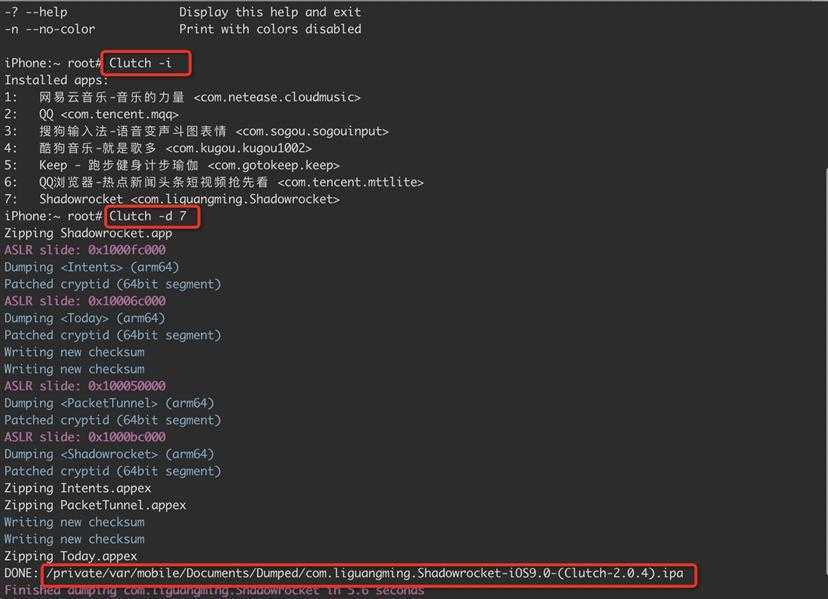The width and height of the screenshot is (828, 599).
Task: Select the com.gotokeep.keep bundle ID
Action: 274,165
